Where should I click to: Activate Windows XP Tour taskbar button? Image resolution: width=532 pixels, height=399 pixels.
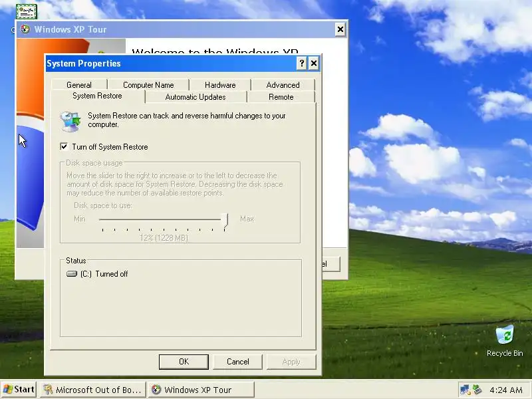[x=201, y=390]
